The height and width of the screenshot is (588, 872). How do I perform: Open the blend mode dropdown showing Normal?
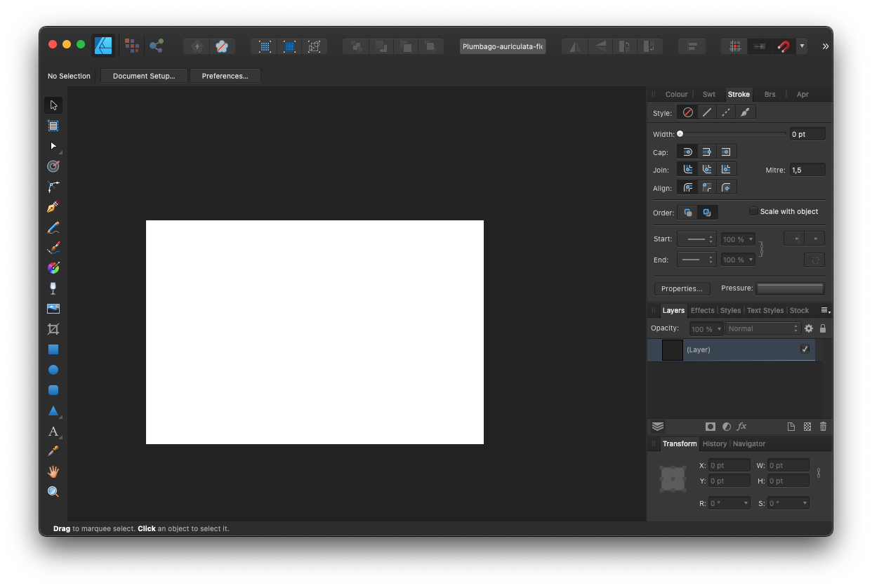762,328
